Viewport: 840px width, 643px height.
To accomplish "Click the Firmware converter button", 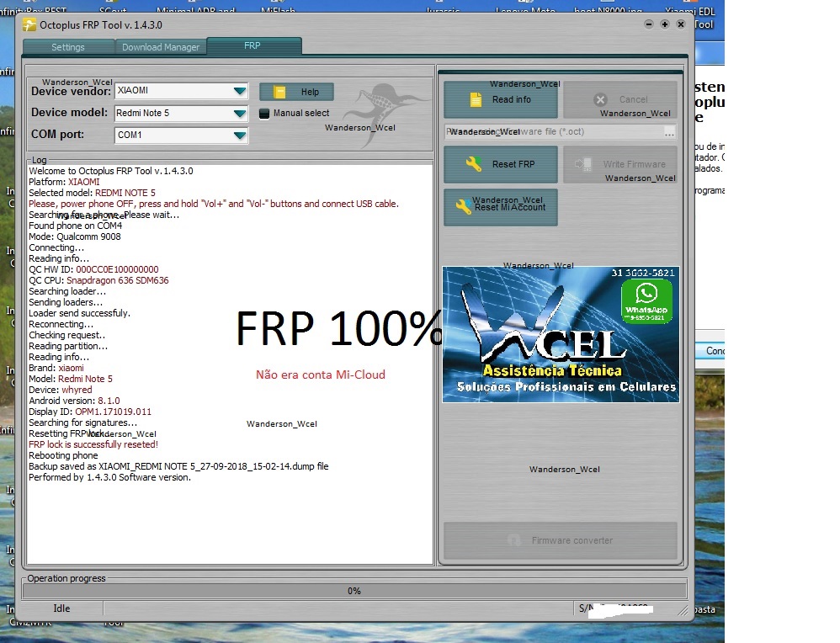I will 561,540.
